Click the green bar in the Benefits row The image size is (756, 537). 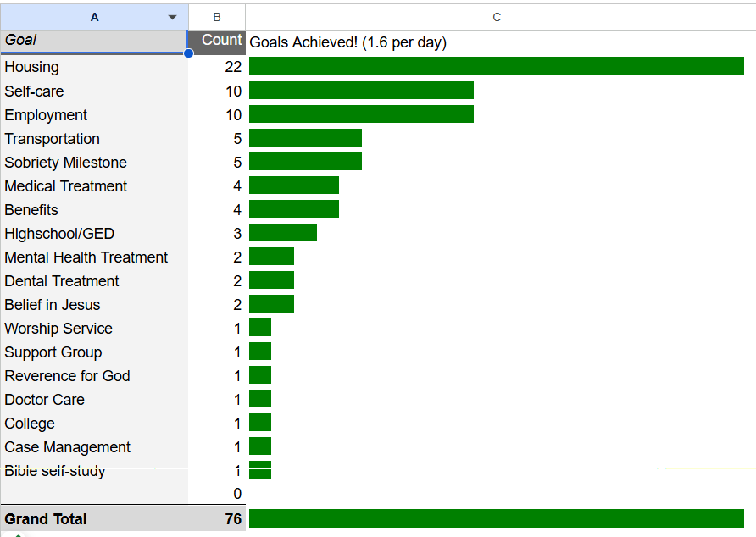tap(294, 208)
